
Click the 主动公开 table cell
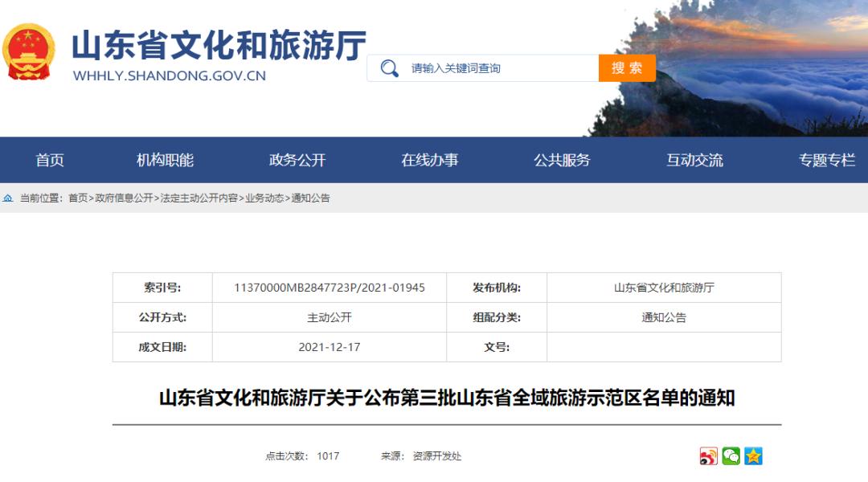tap(330, 317)
